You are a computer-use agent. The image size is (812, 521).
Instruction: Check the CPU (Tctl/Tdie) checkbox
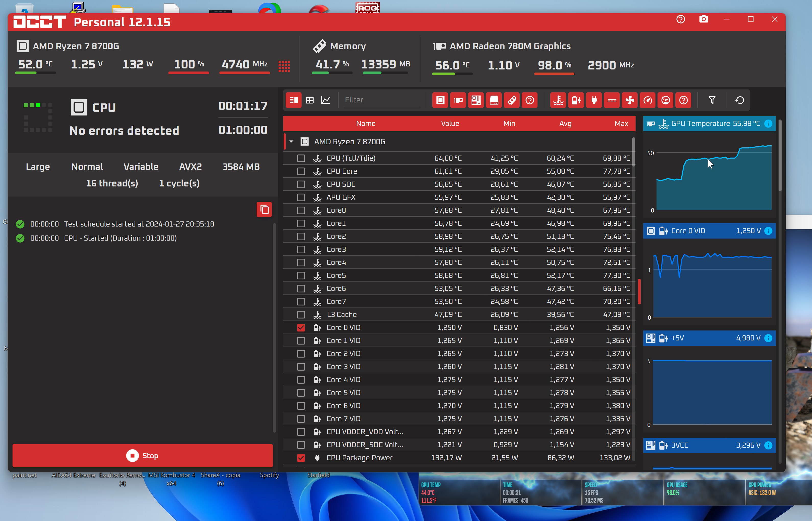pyautogui.click(x=301, y=158)
